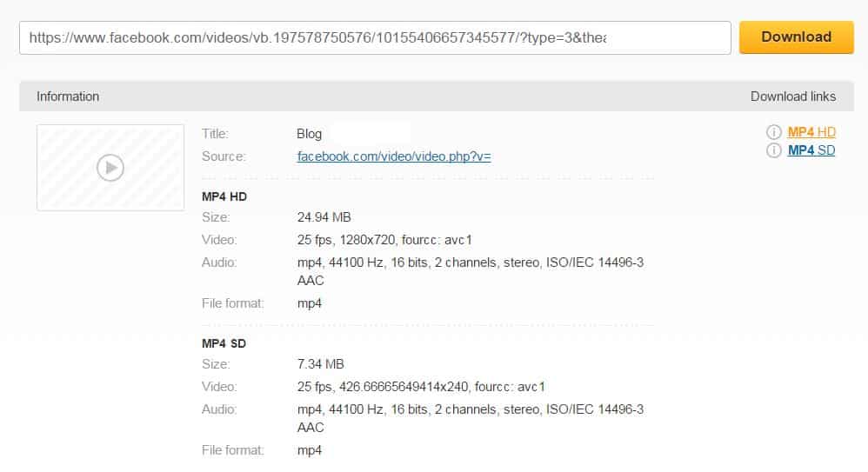This screenshot has height=472, width=868.
Task: Click the info icon beside MP4 HD
Action: (773, 132)
